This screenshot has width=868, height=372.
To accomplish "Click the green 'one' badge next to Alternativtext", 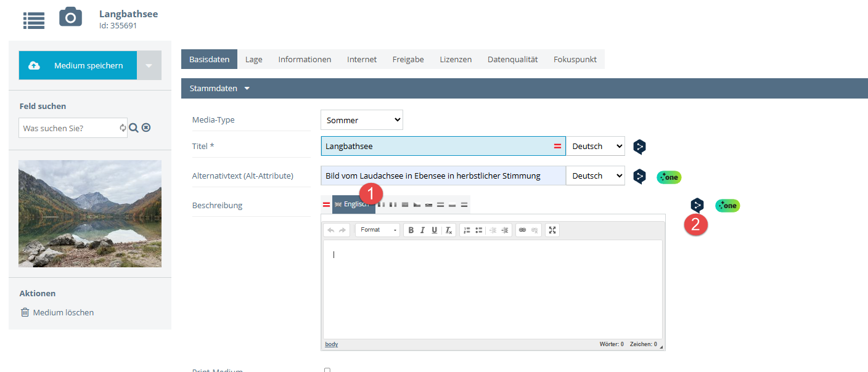I will (669, 177).
